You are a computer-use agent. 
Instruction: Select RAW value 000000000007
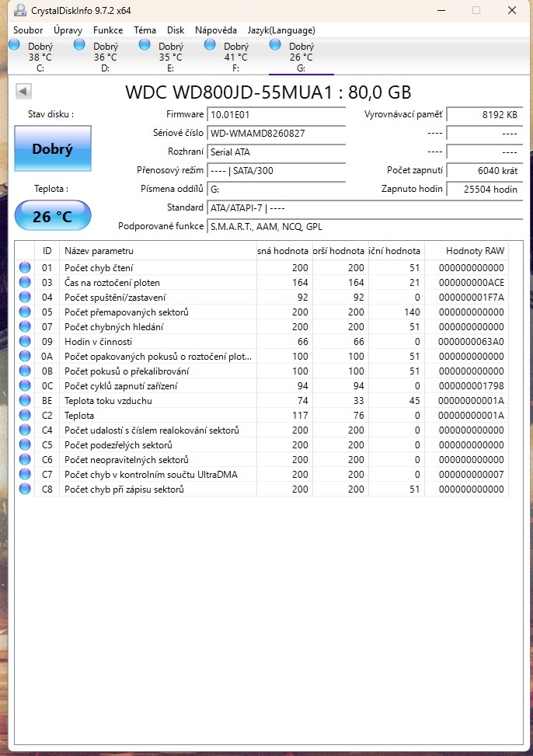coord(472,475)
